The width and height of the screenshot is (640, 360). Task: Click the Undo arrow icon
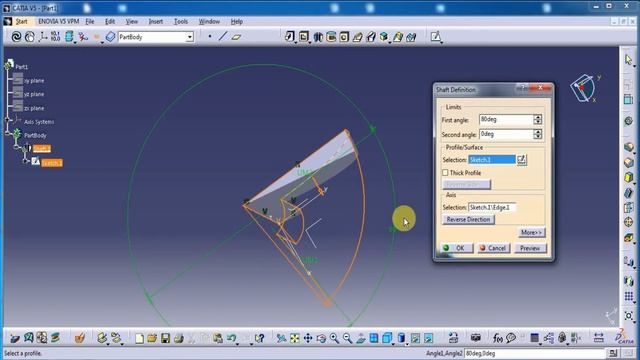coord(232,338)
